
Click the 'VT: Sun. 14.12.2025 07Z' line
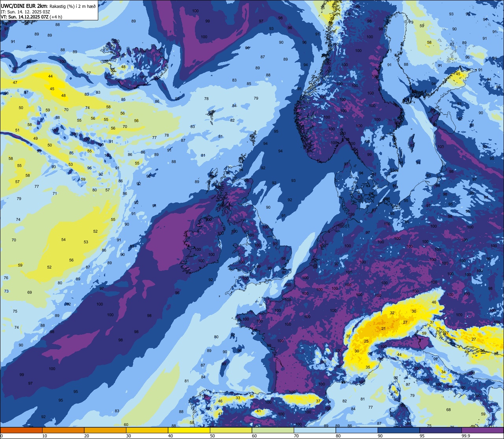[x=24, y=17]
